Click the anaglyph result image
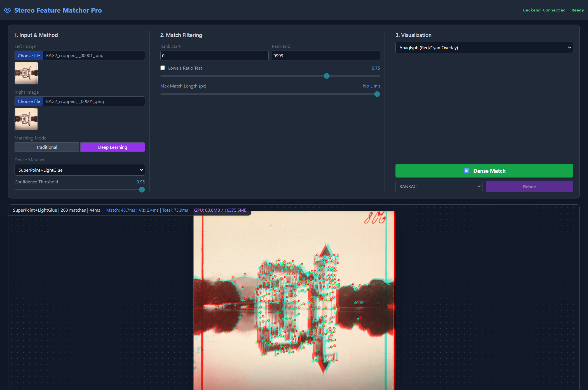Screen dimensions: 588x390 [x=294, y=301]
